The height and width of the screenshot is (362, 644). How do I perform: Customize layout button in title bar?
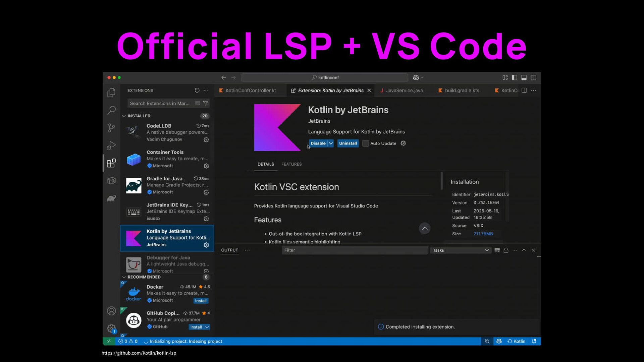505,77
